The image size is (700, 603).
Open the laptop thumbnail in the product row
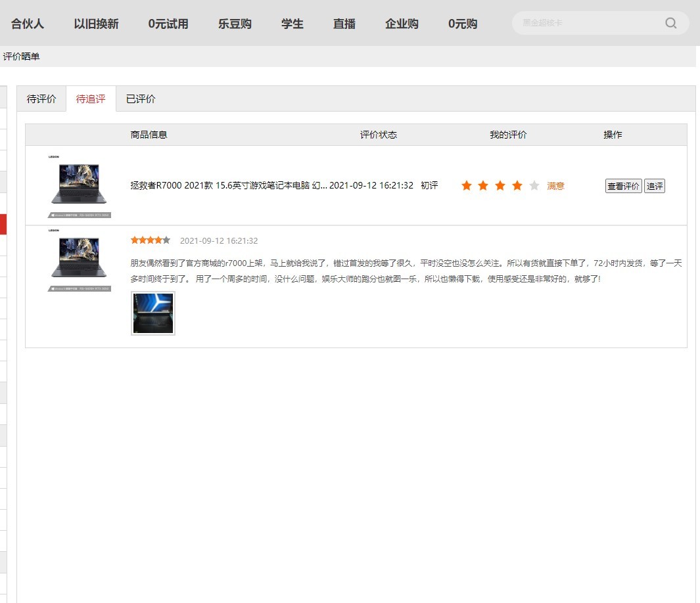(80, 186)
